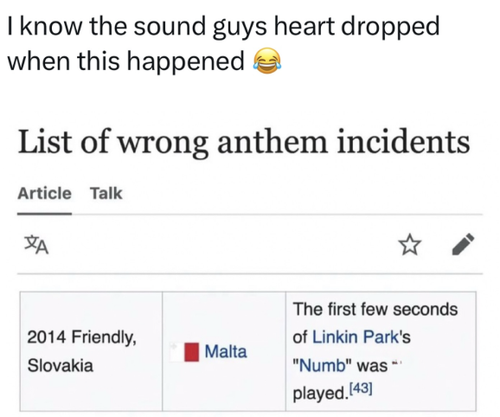Click the "2014 Friendly," cell text
Screen dimensions: 500x417
[82, 337]
